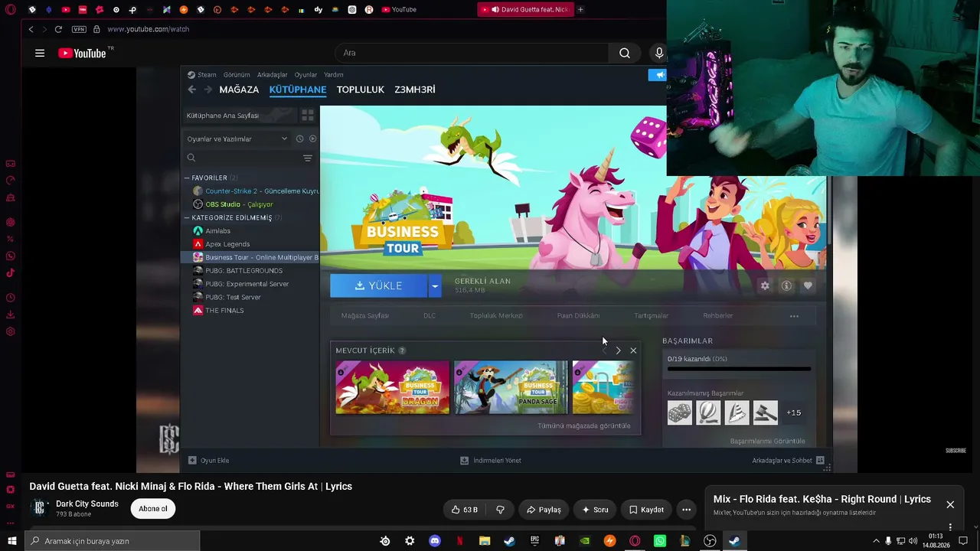Close the Mevcut İçerik DLC panel
Screen dimensions: 980x551
(x=633, y=350)
